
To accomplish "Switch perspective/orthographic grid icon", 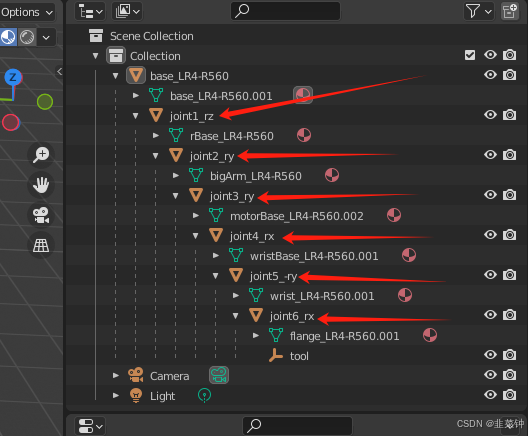I will pos(41,245).
